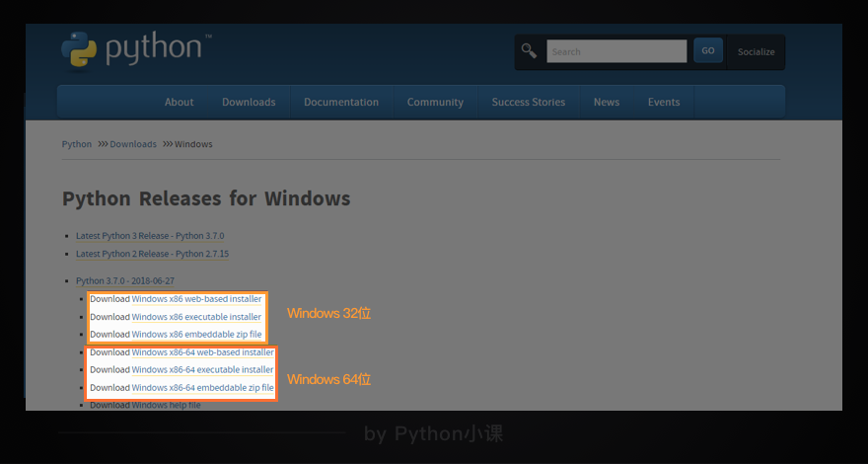
Task: Open the Downloads nav menu
Action: (x=249, y=102)
